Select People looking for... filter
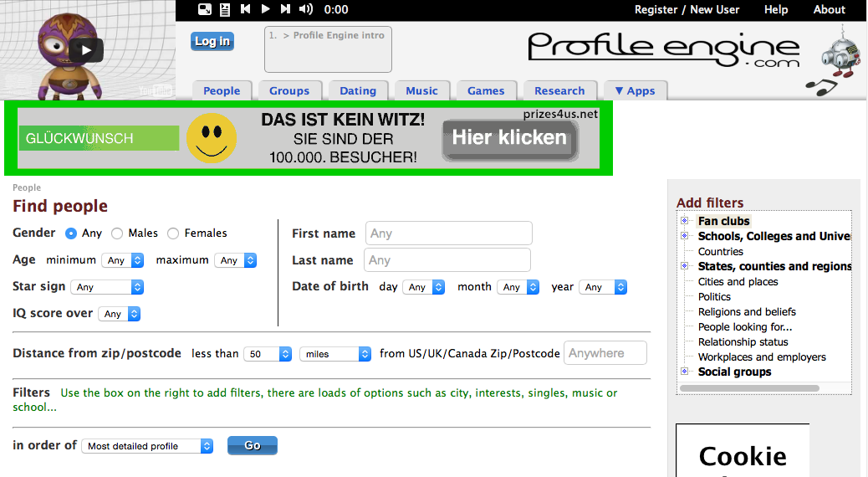868x477 pixels. click(x=745, y=327)
